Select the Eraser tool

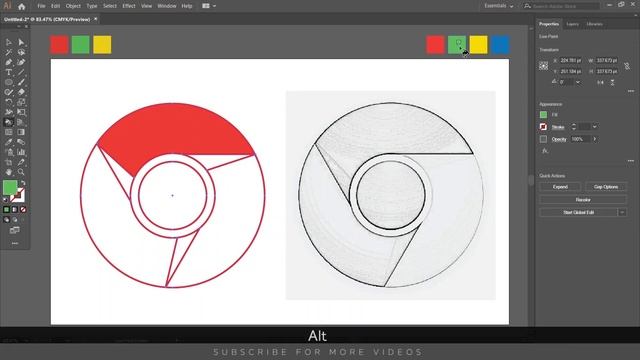tap(21, 92)
